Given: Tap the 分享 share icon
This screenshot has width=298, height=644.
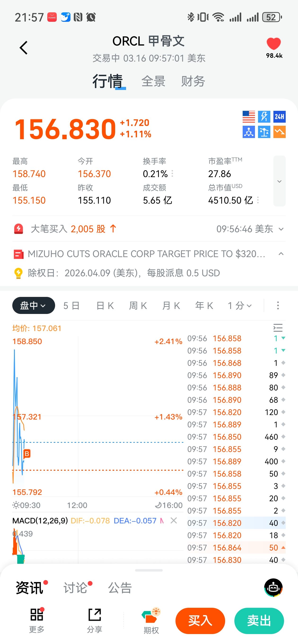Looking at the screenshot, I should [94, 621].
